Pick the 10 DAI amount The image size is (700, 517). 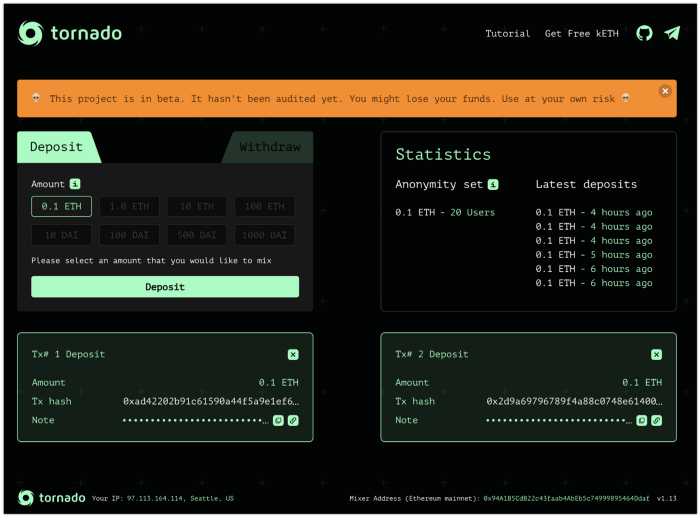62,235
